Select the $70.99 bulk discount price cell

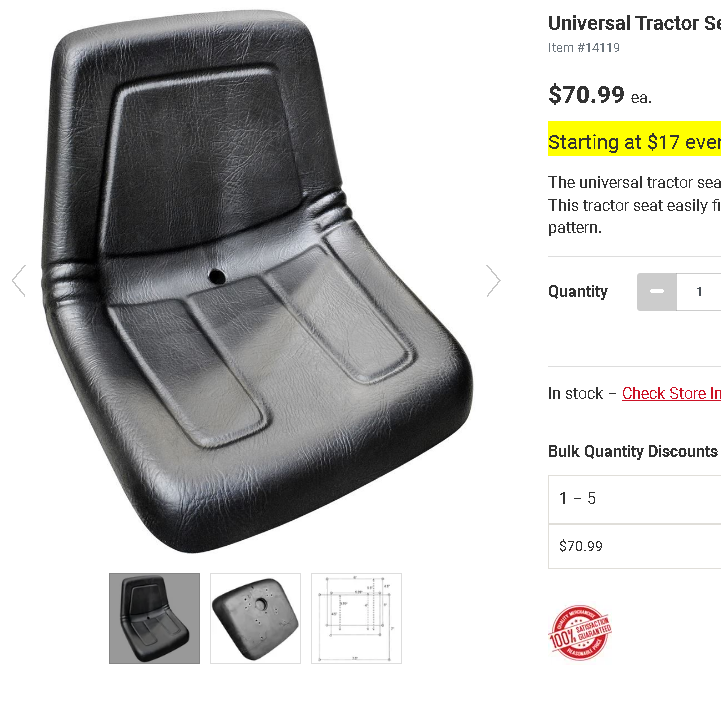635,546
